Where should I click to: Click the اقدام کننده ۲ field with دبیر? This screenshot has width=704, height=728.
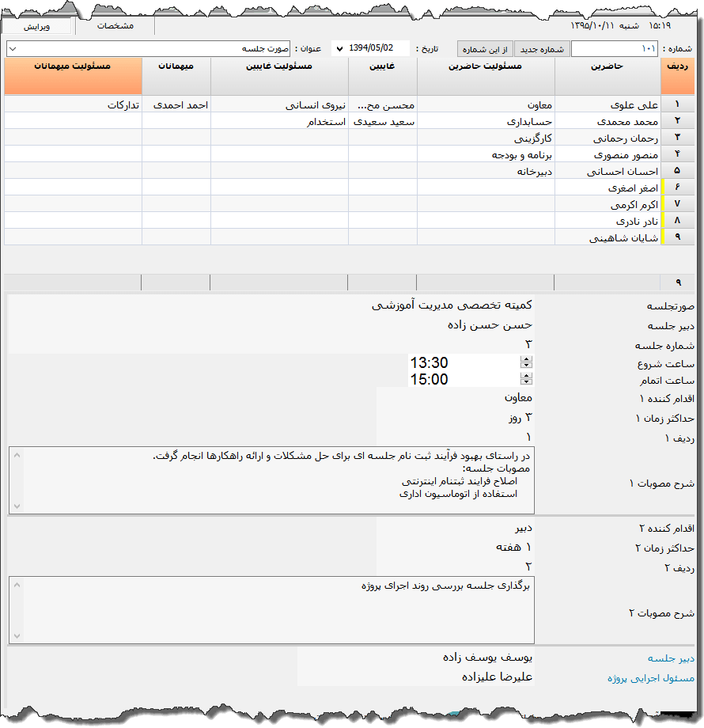[455, 529]
